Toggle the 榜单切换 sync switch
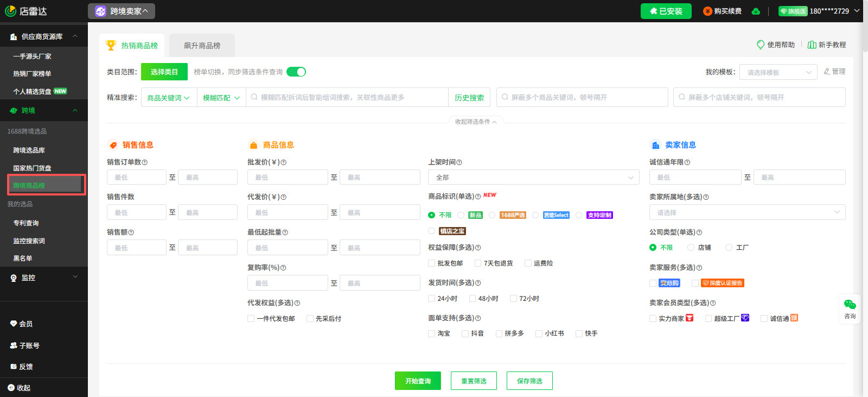The width and height of the screenshot is (868, 397). point(296,72)
